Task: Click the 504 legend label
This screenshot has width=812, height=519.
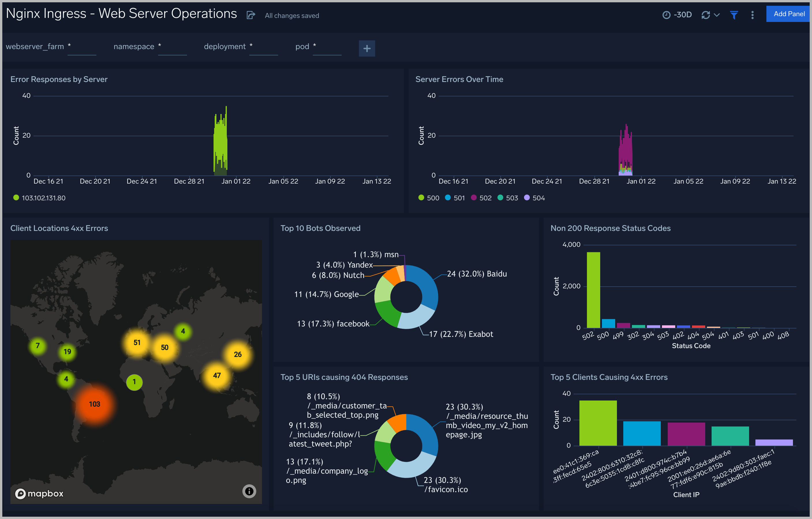Action: click(x=538, y=198)
